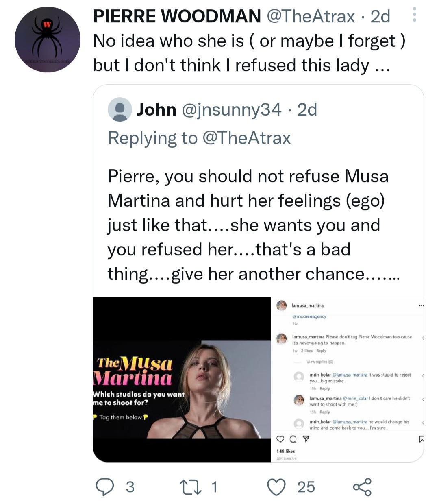
Task: Expand 'View replies (6)' in the Instagram screenshot
Action: (x=319, y=362)
